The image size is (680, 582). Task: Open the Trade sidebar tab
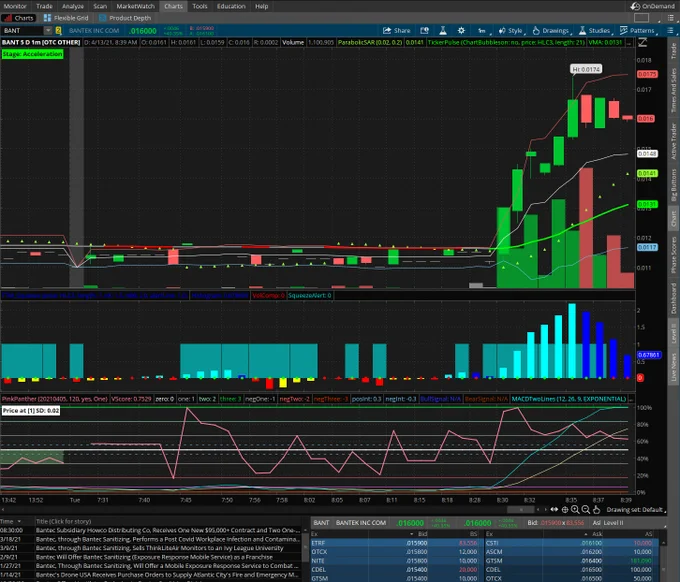[673, 51]
